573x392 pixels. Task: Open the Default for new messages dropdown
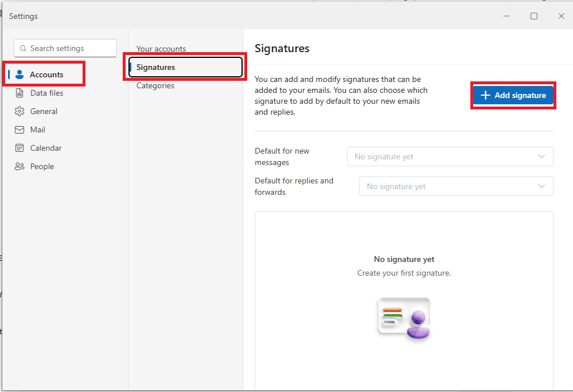click(450, 156)
